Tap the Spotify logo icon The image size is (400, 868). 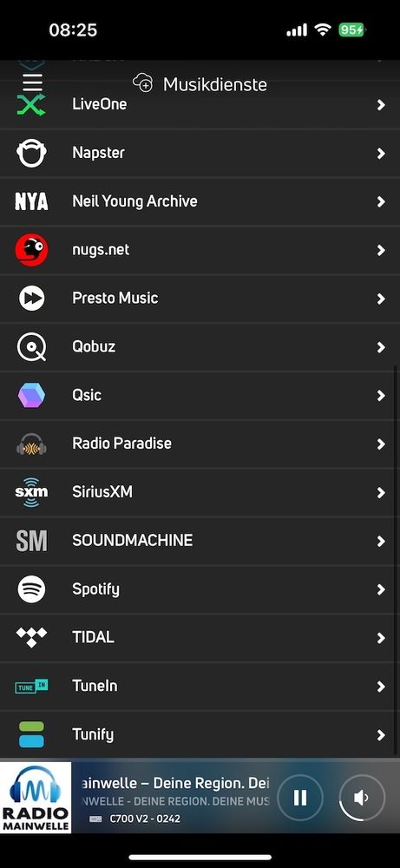(31, 589)
